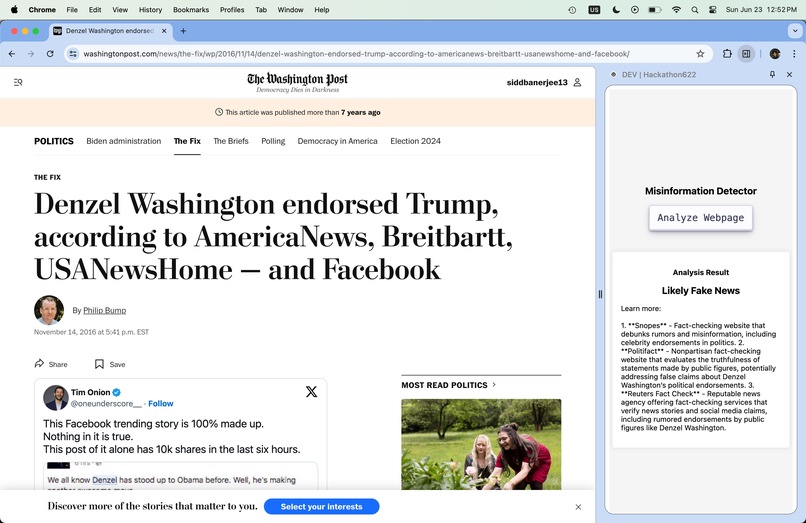The width and height of the screenshot is (806, 523).
Task: Open author Philip Bump's page
Action: pyautogui.click(x=104, y=310)
